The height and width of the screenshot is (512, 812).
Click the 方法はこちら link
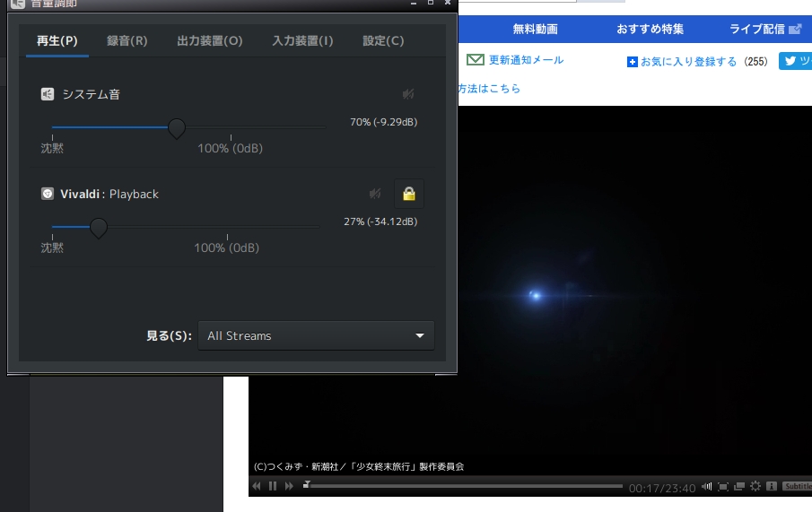pyautogui.click(x=489, y=89)
